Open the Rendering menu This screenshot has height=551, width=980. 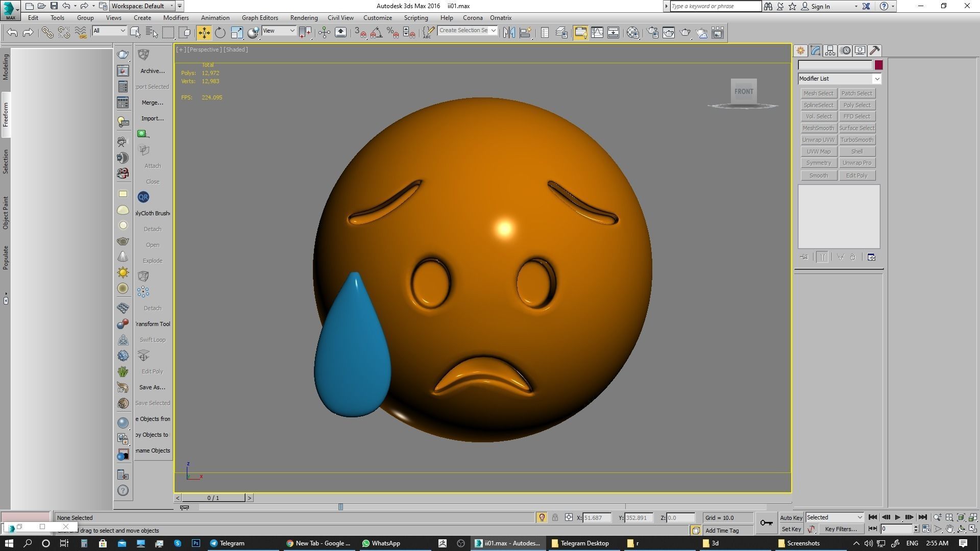pyautogui.click(x=304, y=18)
